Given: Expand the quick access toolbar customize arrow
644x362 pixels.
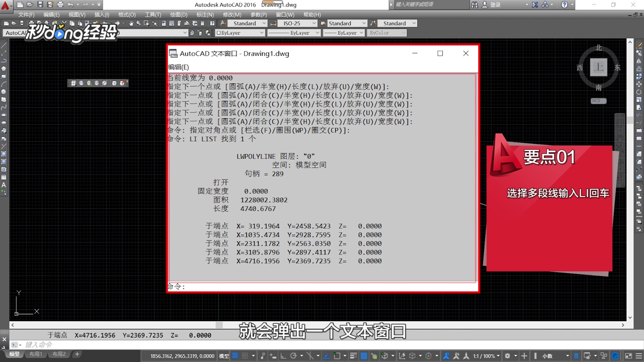Looking at the screenshot, I should coord(99,5).
